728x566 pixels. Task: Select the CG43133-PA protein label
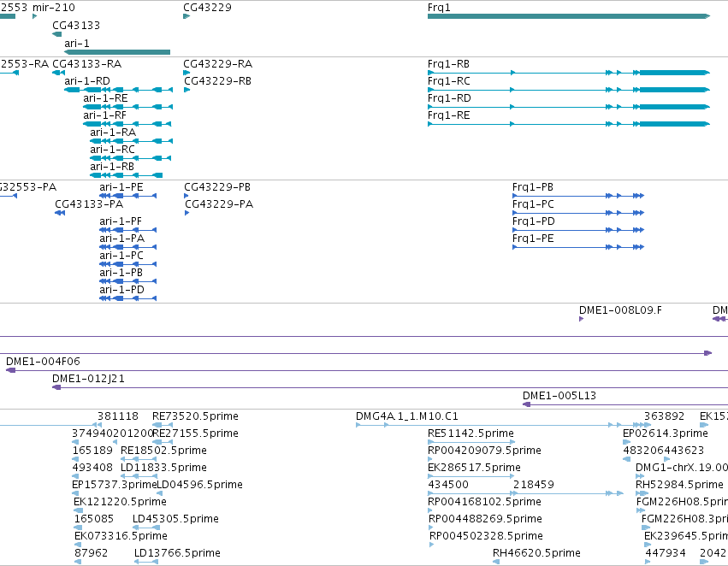coord(89,204)
